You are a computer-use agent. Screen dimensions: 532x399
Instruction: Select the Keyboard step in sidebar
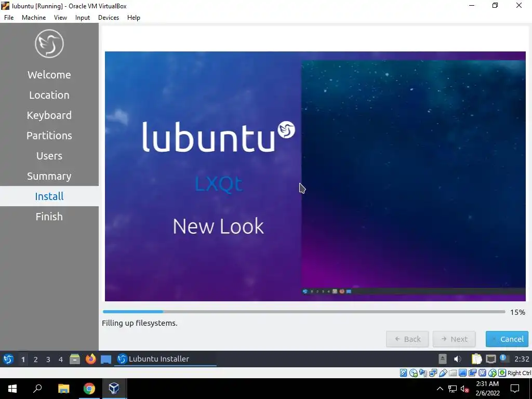point(49,115)
